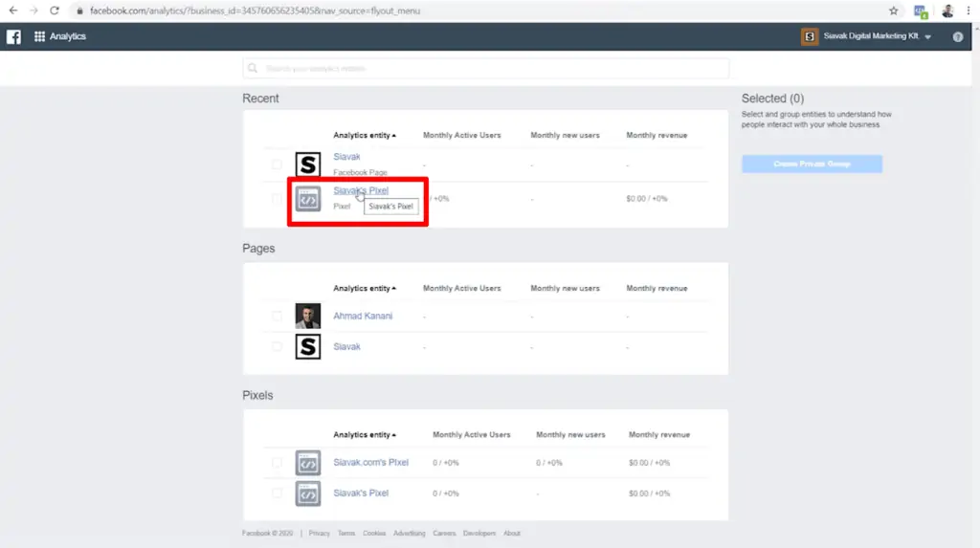Open the Careers footer link

444,533
